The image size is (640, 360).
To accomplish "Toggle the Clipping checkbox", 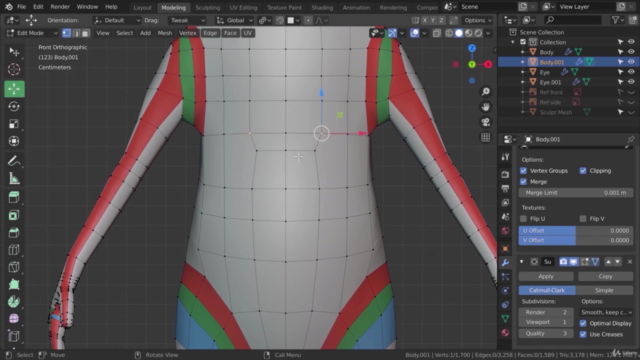I will pos(583,171).
